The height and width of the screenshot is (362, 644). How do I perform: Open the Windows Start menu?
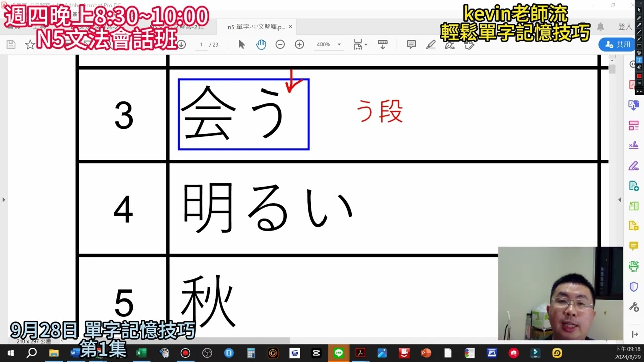tap(10, 353)
